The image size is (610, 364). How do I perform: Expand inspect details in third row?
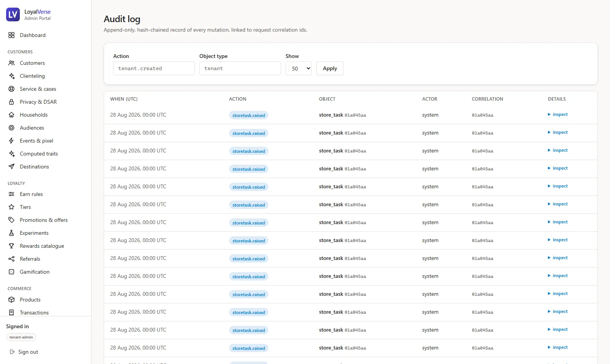[x=558, y=150]
